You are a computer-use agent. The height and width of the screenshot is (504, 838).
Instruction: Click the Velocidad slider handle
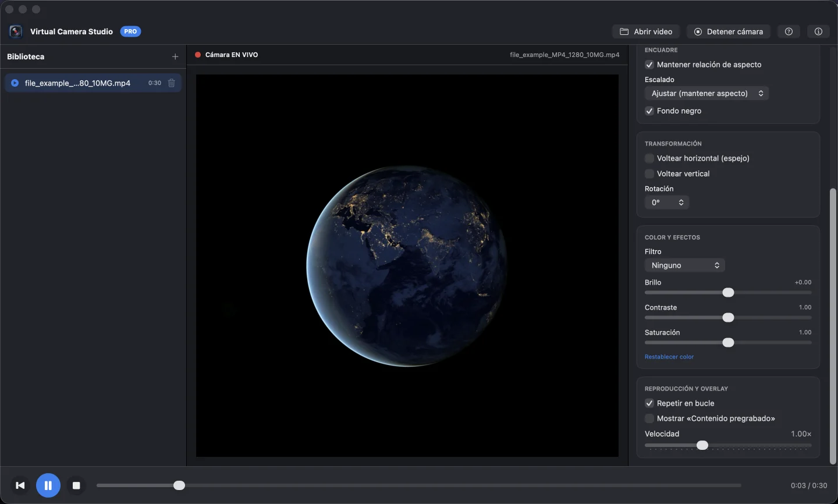coord(702,445)
